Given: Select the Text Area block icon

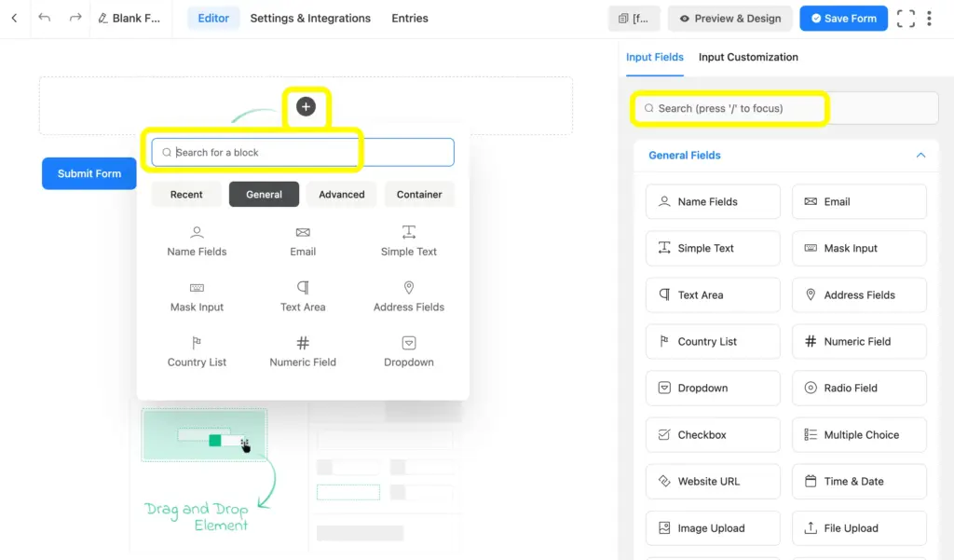Looking at the screenshot, I should [x=302, y=296].
